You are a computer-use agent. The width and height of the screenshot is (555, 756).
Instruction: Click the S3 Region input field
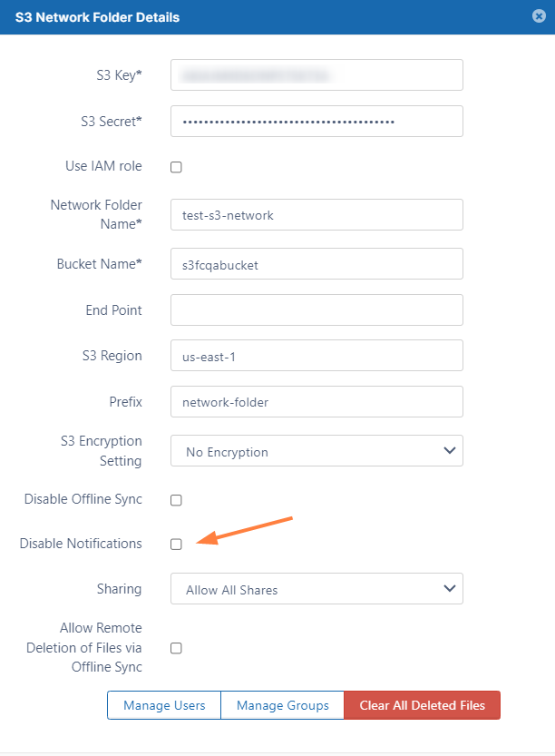[x=316, y=356]
